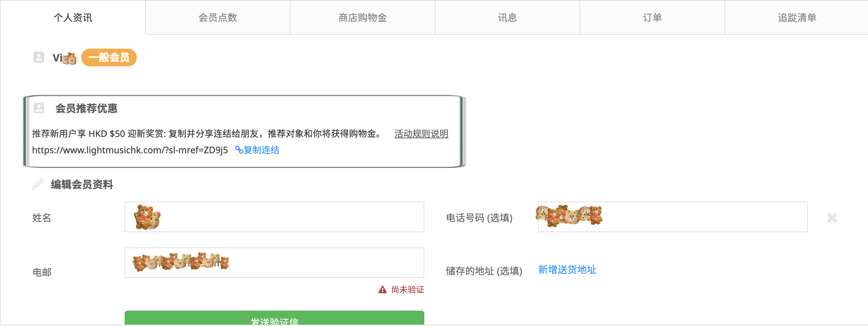Select the 追蹤清单 tab

796,17
